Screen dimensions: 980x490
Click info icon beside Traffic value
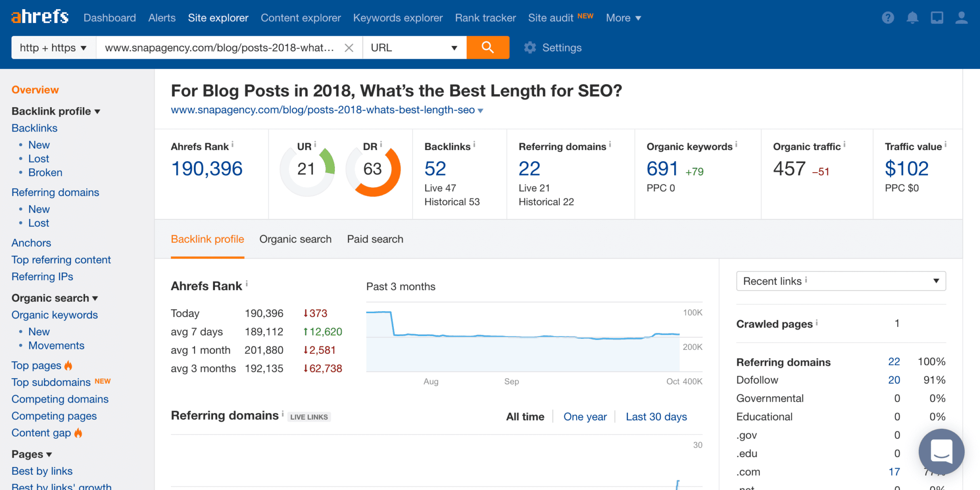click(x=945, y=144)
